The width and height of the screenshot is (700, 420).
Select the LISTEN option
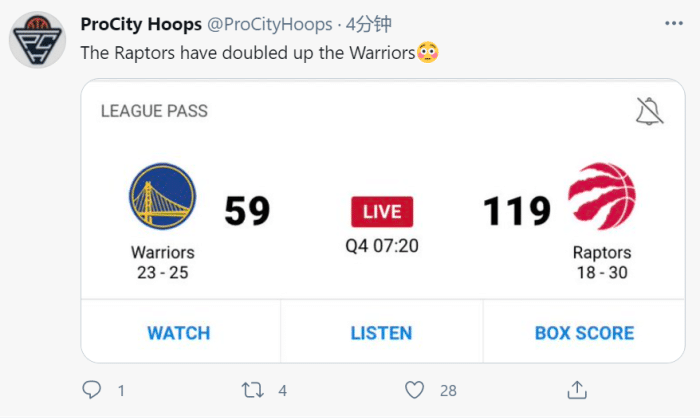381,333
